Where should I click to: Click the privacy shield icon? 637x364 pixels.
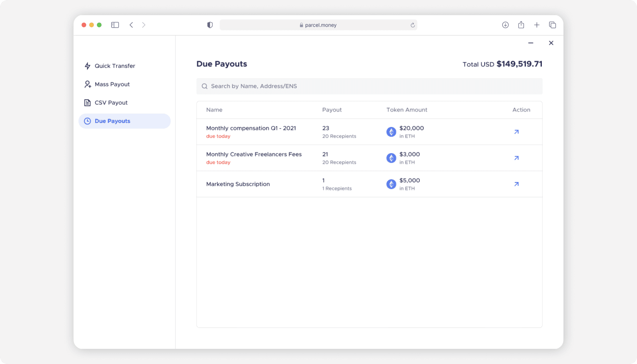click(210, 25)
